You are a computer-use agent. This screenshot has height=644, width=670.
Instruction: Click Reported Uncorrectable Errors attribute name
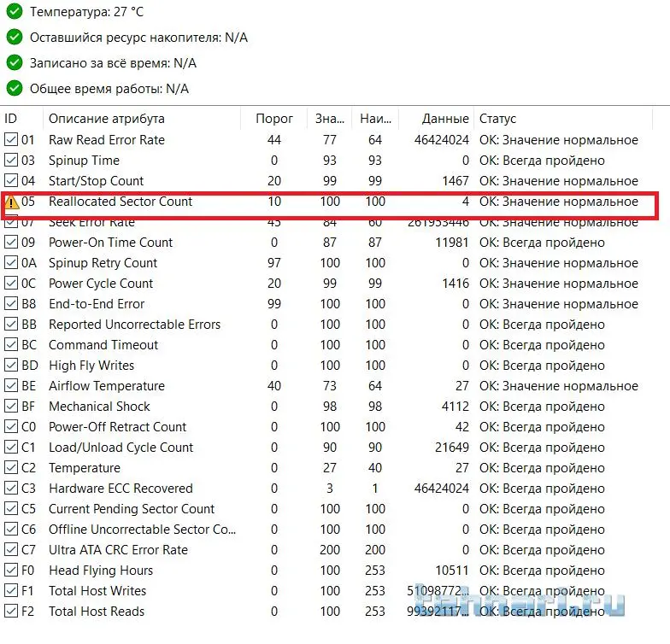pos(135,325)
